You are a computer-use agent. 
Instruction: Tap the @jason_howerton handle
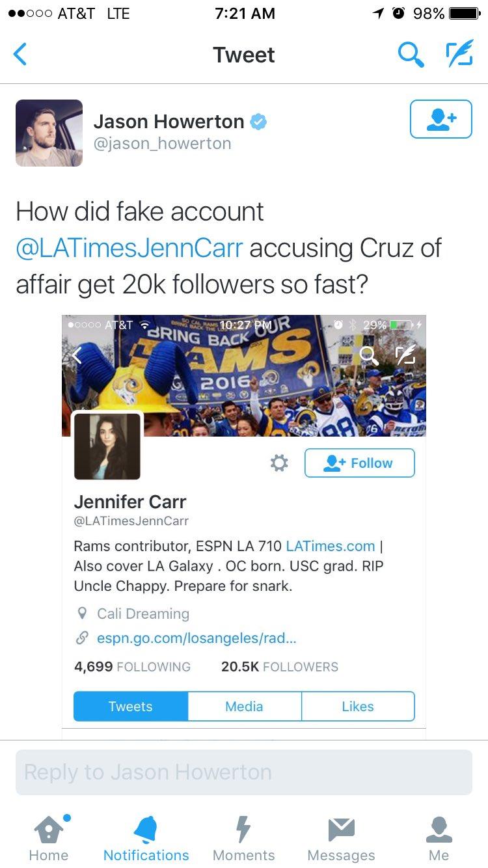(x=163, y=144)
